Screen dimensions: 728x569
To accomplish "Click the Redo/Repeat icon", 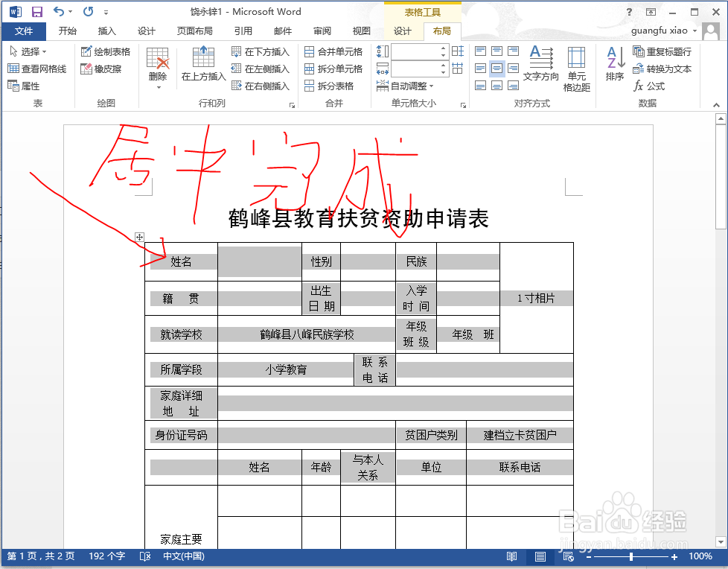I will tap(89, 11).
